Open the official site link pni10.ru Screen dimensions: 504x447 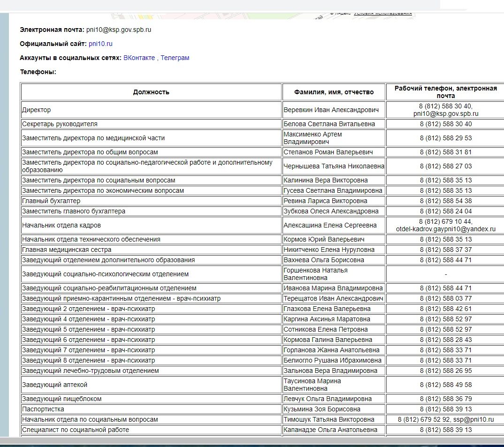coord(100,44)
